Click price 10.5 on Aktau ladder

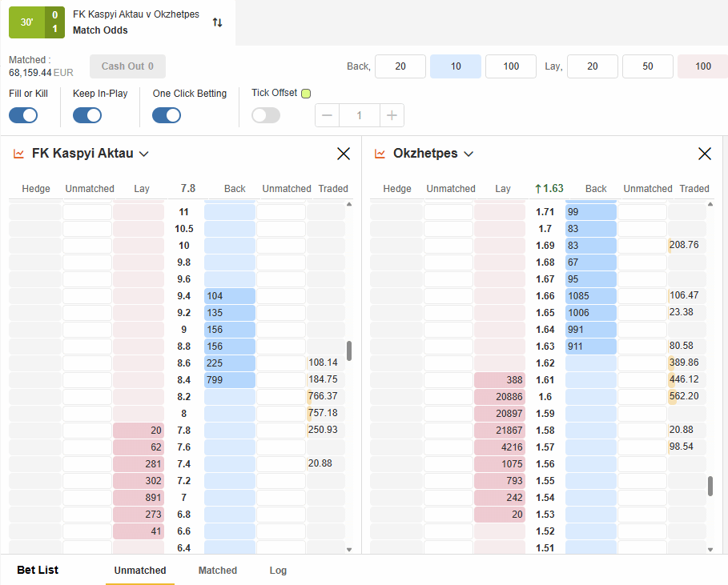(x=184, y=229)
